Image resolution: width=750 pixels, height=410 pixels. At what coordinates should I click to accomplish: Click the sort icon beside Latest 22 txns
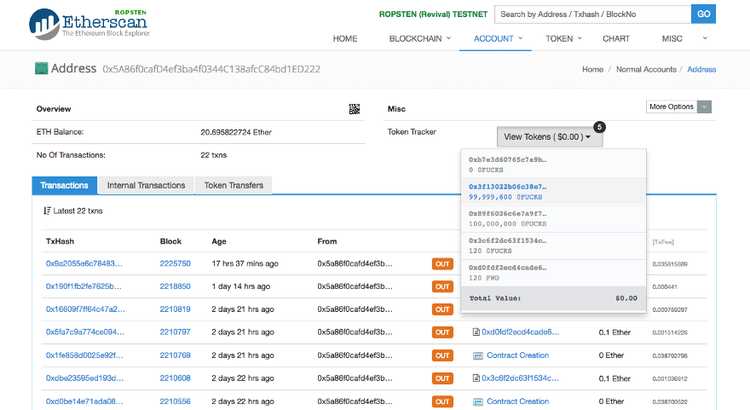coord(47,211)
